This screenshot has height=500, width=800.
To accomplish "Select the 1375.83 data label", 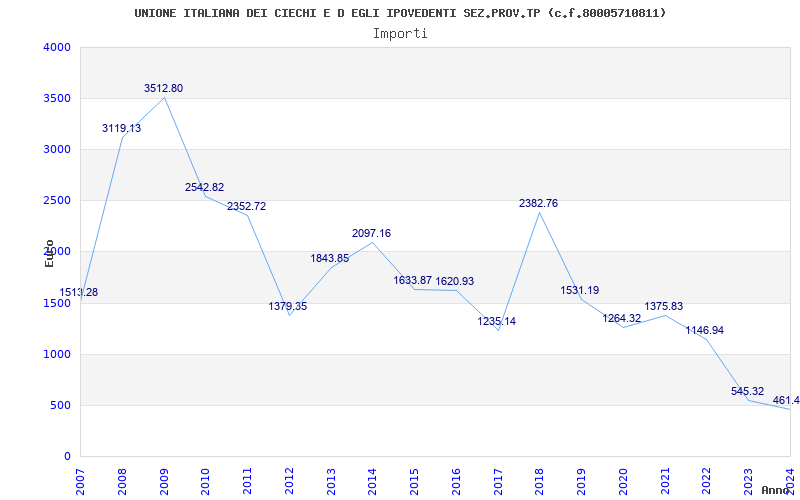I will coord(663,307).
